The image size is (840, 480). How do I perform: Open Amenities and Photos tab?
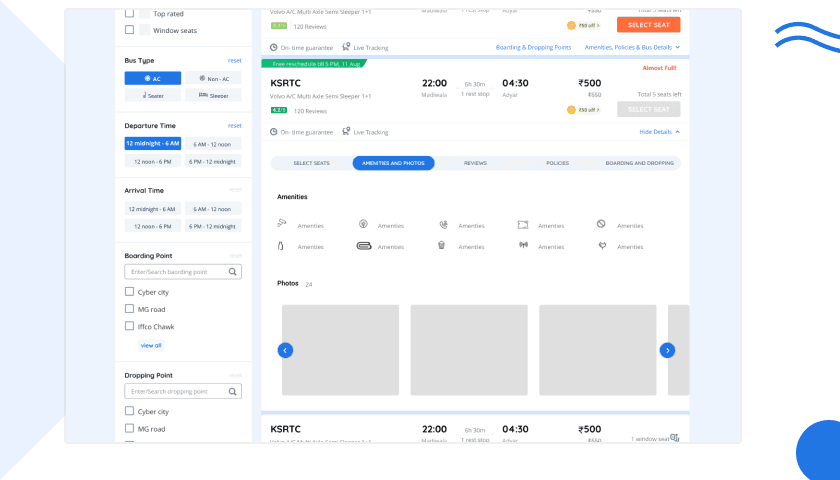tap(393, 163)
